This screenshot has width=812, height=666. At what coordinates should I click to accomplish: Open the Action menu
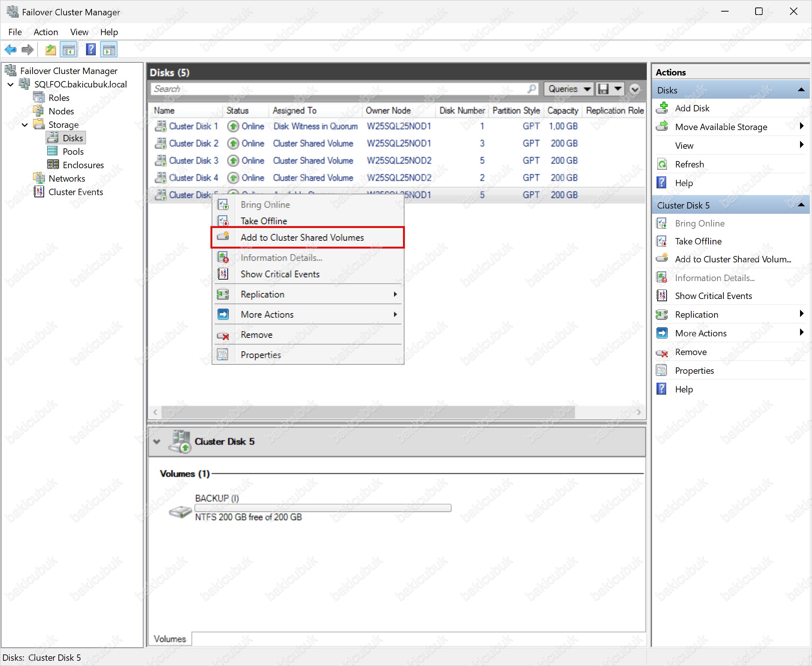click(x=46, y=32)
